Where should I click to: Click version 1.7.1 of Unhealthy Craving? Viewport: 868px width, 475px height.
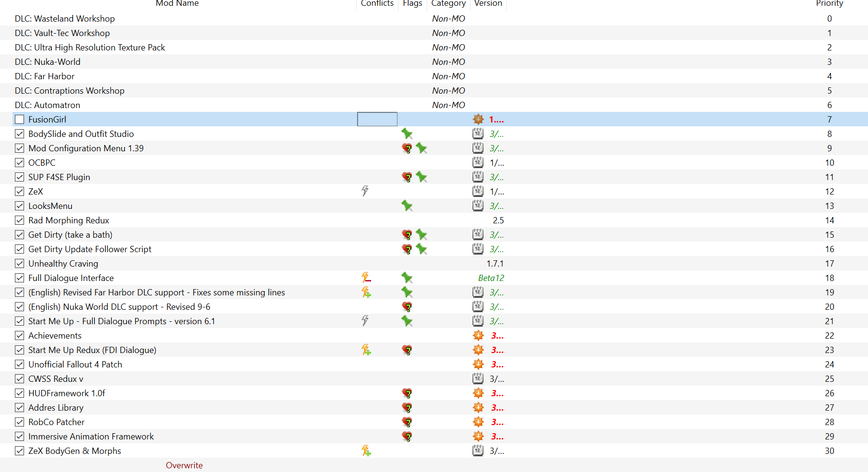pyautogui.click(x=495, y=263)
